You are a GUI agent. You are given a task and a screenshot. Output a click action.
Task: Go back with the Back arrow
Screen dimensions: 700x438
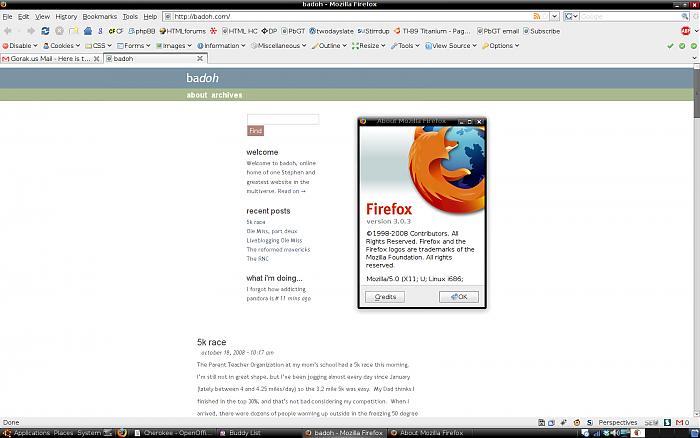pos(8,31)
